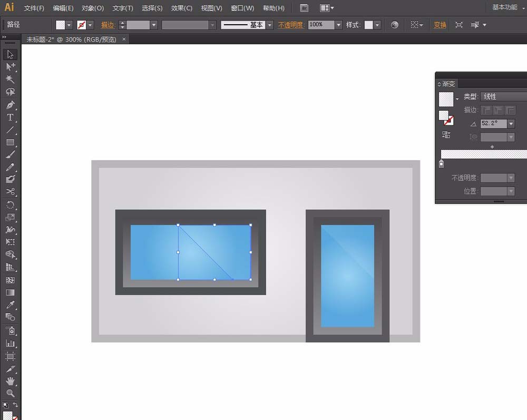Select the Eyedropper tool
Image resolution: width=527 pixels, height=420 pixels.
pos(10,305)
